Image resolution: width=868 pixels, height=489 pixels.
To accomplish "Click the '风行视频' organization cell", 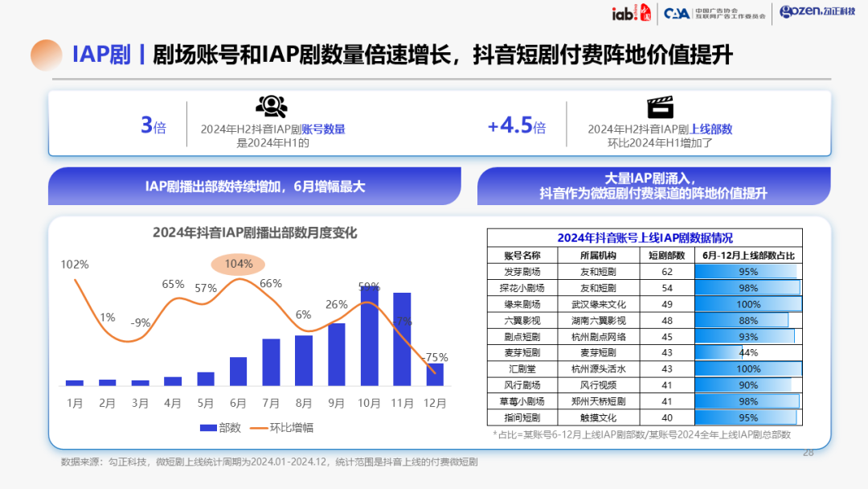I will (599, 385).
